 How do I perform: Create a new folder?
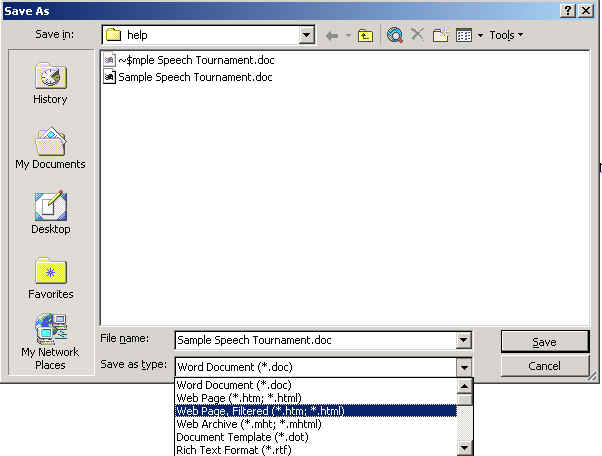pyautogui.click(x=441, y=35)
